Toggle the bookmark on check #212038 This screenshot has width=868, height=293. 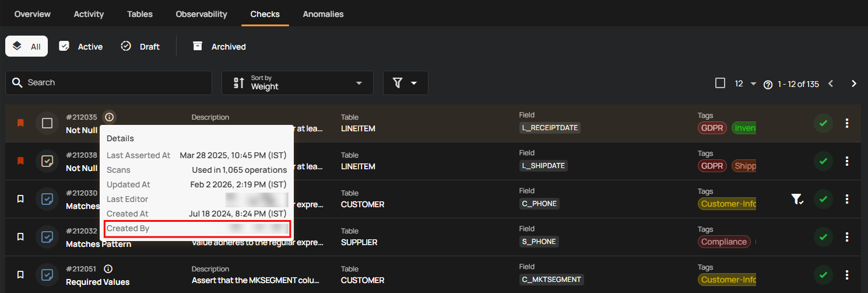(20, 161)
